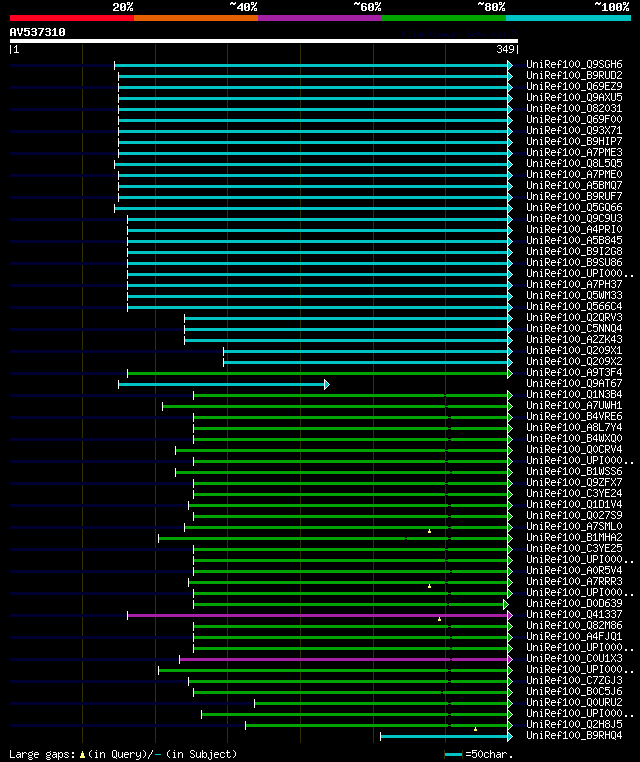Select hit UniRef100_Q93X71
The height and width of the screenshot is (762, 640).
pyautogui.click(x=574, y=130)
